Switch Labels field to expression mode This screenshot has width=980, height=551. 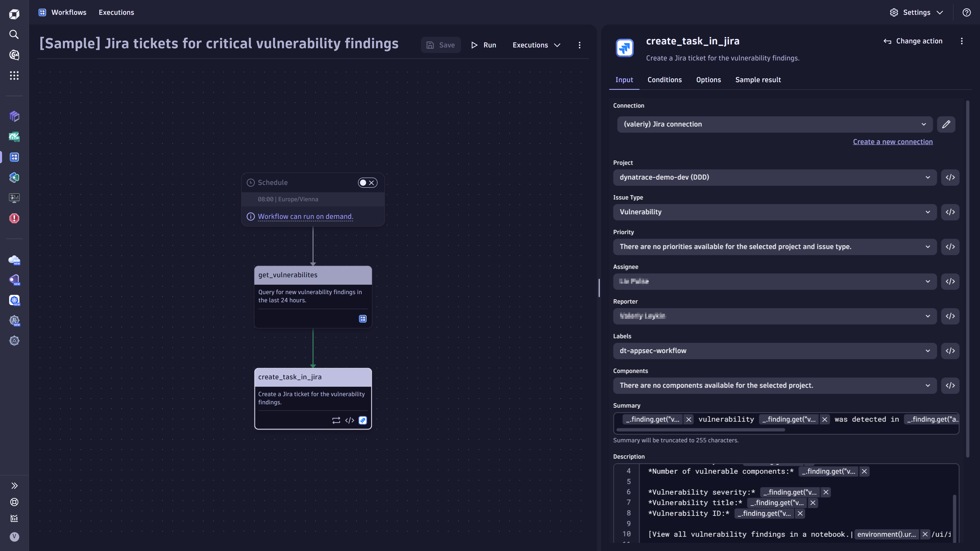point(950,351)
